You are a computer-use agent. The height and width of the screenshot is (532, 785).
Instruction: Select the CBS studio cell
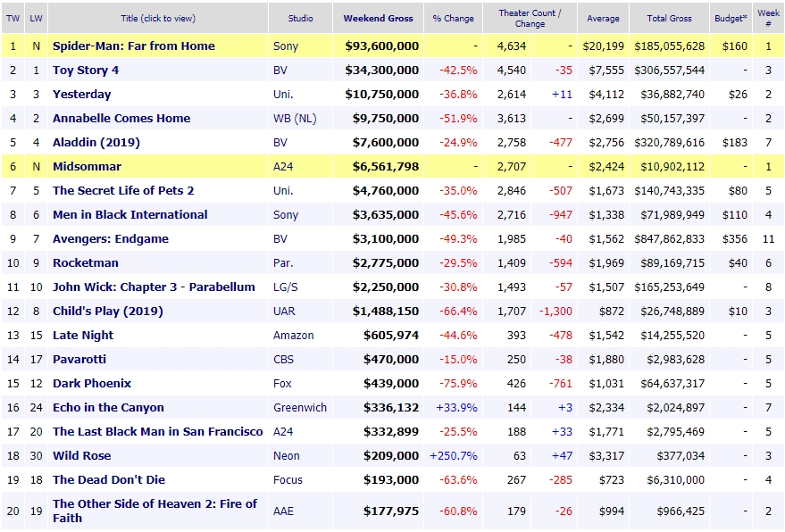pyautogui.click(x=283, y=359)
